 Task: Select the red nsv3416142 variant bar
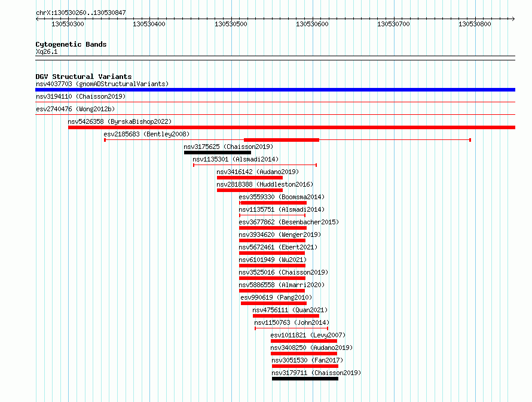pyautogui.click(x=250, y=178)
